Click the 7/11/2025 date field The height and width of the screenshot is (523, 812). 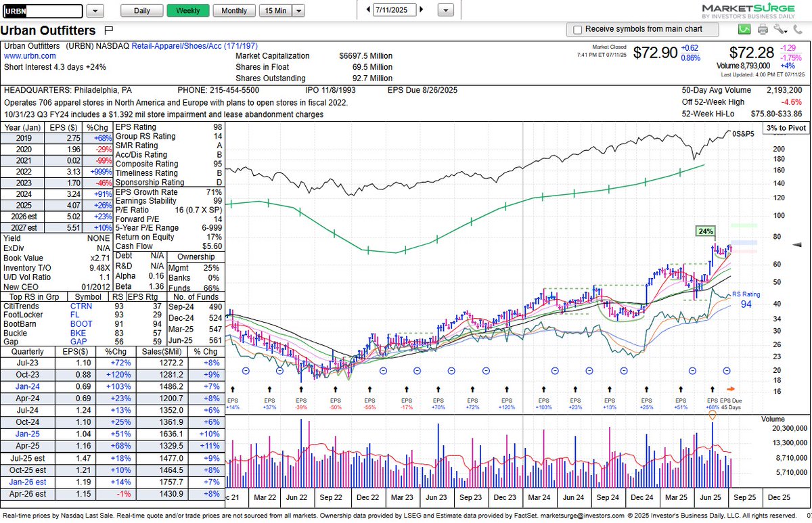(395, 10)
